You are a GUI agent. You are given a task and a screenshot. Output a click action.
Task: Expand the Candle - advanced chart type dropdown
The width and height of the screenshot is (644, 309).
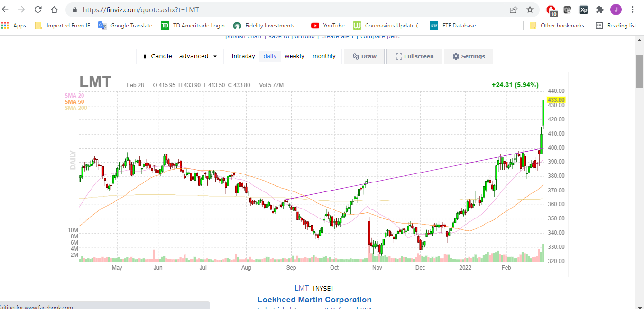coord(180,56)
